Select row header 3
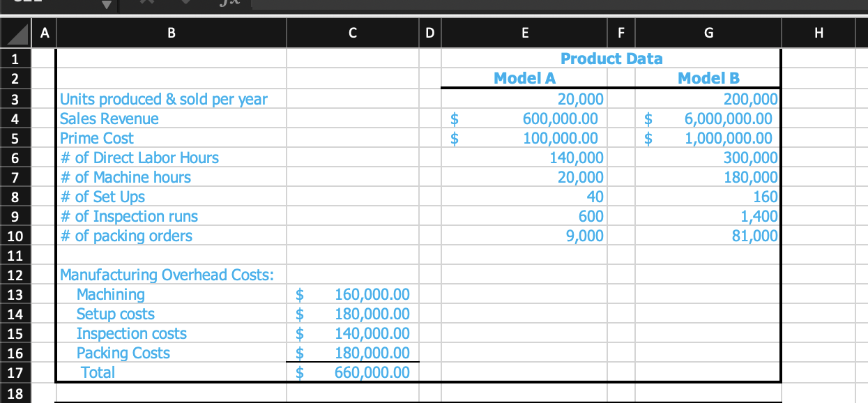 15,98
